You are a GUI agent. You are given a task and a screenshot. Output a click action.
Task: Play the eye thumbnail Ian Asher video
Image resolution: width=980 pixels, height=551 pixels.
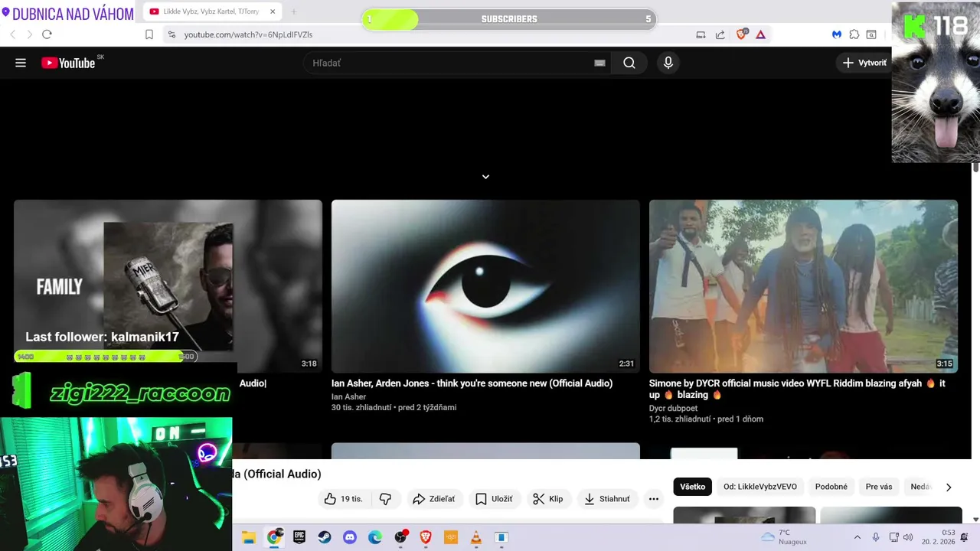[485, 286]
